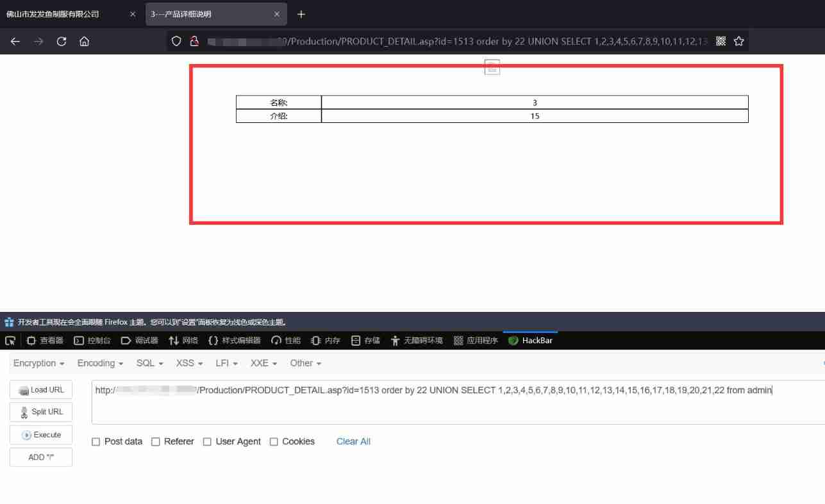Open the 控制台 console panel
The height and width of the screenshot is (504, 825).
pos(92,341)
